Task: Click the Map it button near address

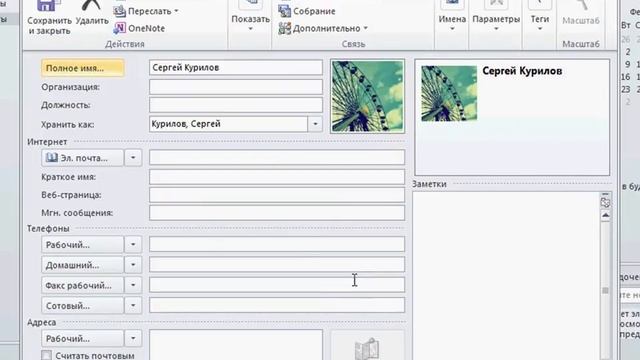Action: (367, 345)
